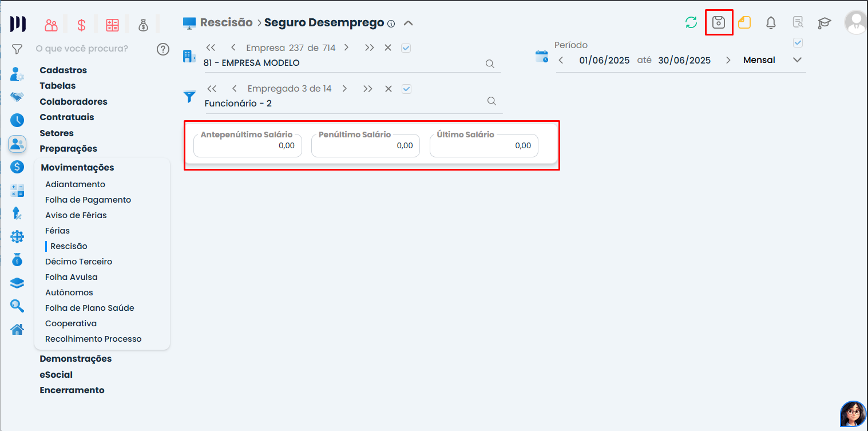The height and width of the screenshot is (431, 868).
Task: Go to previous period
Action: [561, 60]
